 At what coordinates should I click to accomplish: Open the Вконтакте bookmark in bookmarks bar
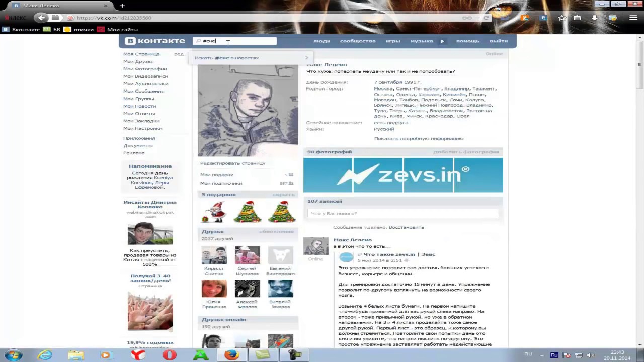(21, 30)
